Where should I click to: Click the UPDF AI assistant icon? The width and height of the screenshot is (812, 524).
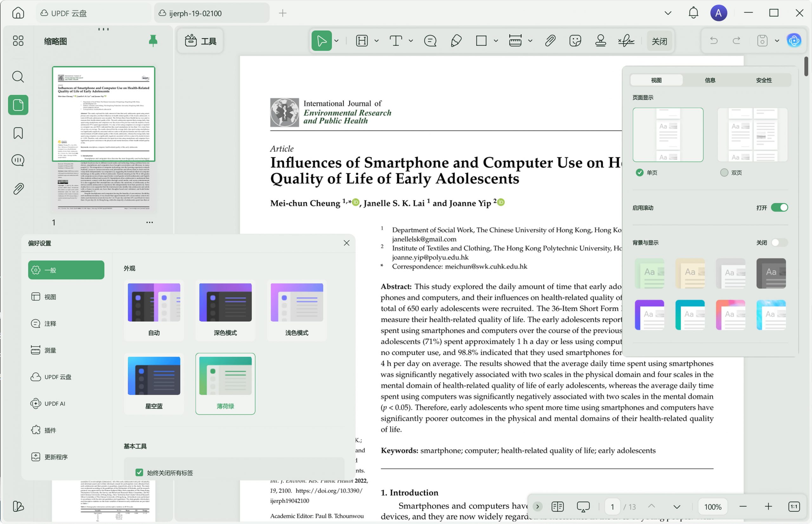[794, 41]
